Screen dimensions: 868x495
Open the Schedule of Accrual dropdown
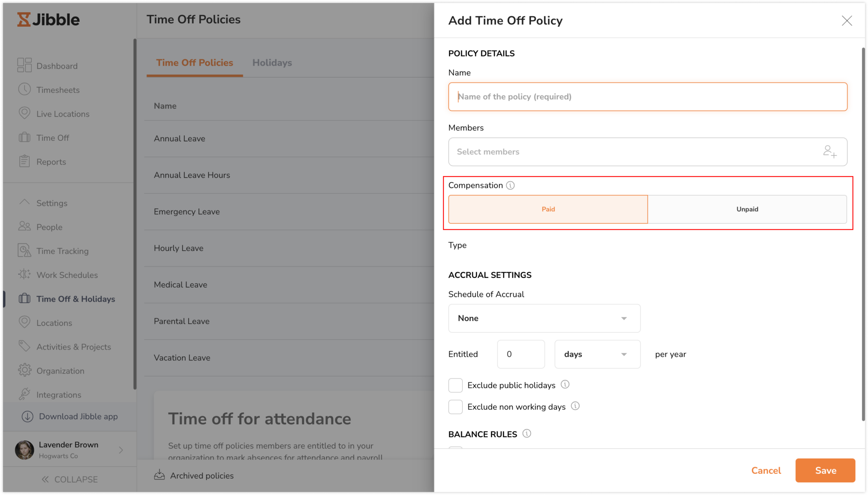point(544,318)
